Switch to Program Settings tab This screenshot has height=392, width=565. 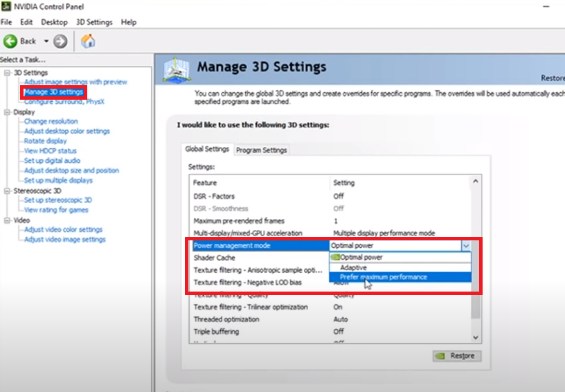pos(262,150)
